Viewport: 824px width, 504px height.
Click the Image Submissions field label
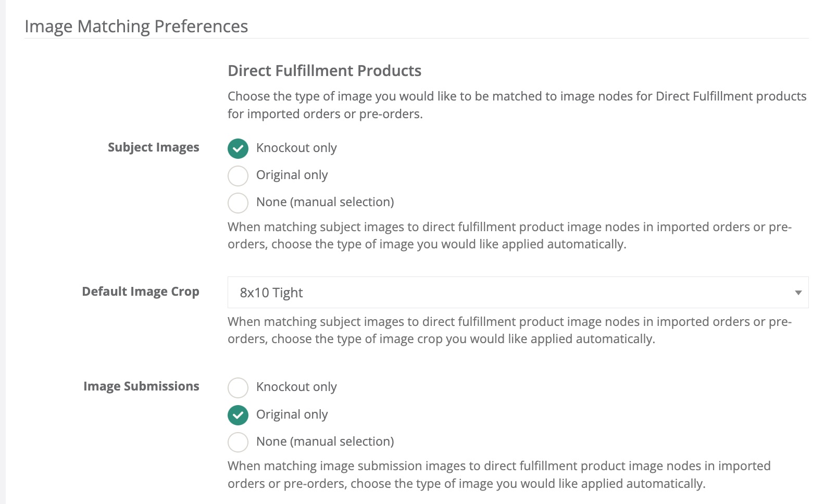point(141,386)
